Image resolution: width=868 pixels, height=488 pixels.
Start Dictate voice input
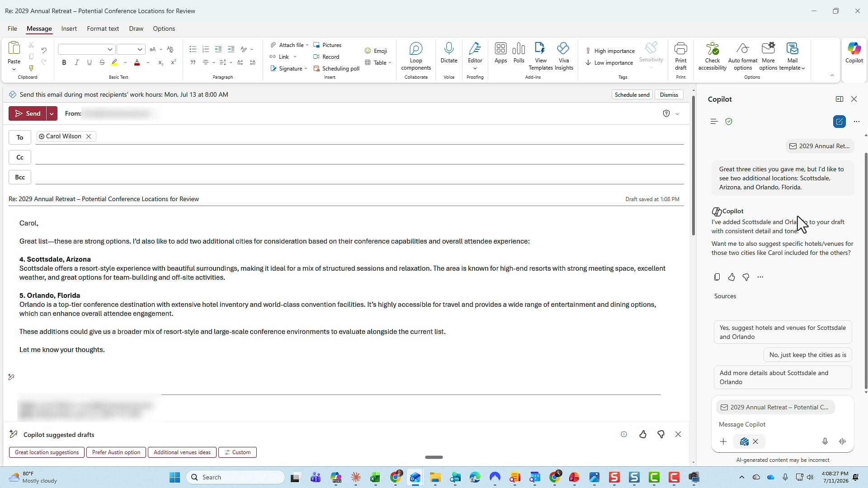[448, 52]
